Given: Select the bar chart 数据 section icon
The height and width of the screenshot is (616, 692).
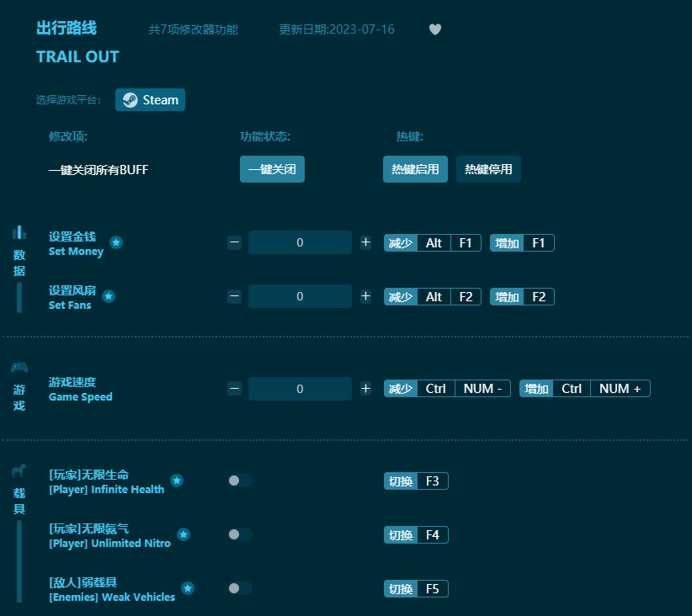Looking at the screenshot, I should click(x=19, y=233).
